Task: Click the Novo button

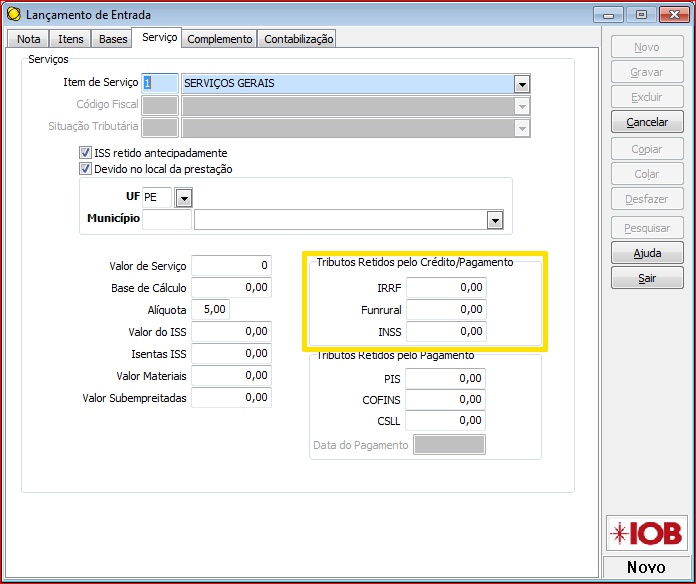Action: [x=647, y=47]
